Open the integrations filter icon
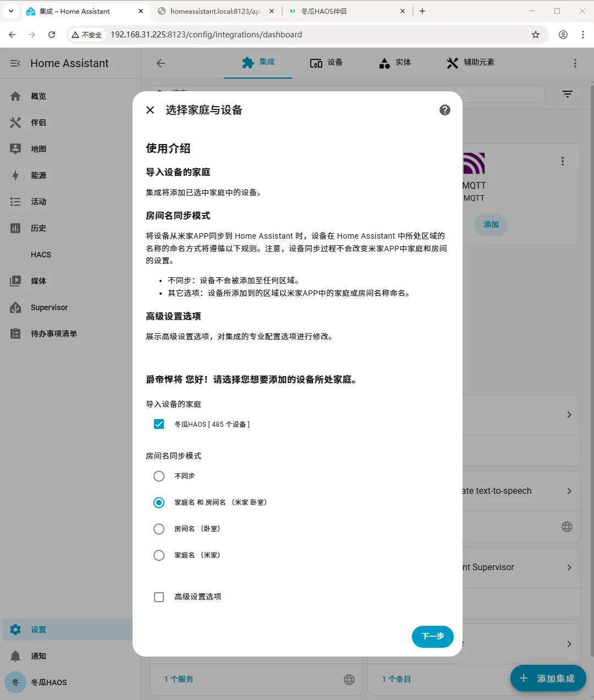 (568, 94)
